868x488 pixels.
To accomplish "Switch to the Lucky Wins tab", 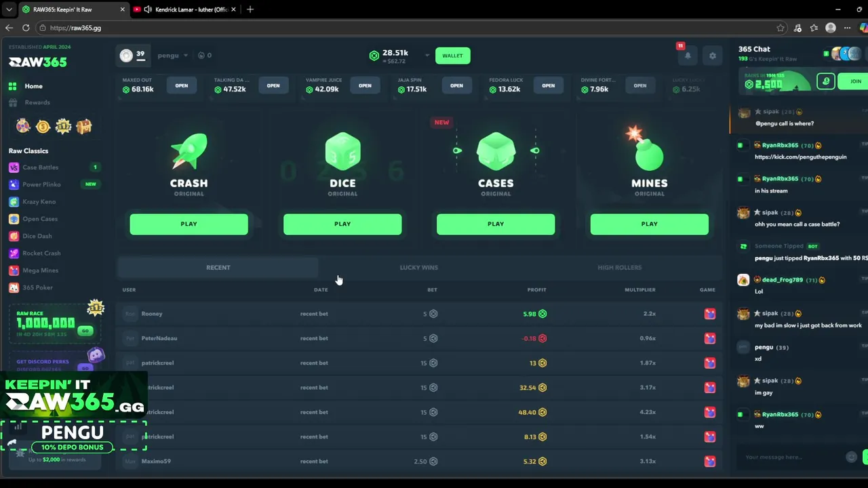I will coord(419,268).
